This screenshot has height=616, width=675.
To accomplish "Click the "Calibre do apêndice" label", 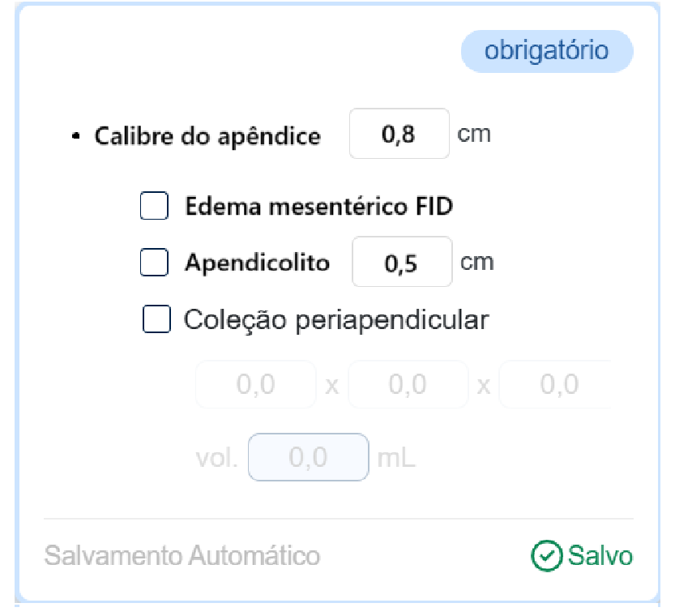I will pos(207,135).
